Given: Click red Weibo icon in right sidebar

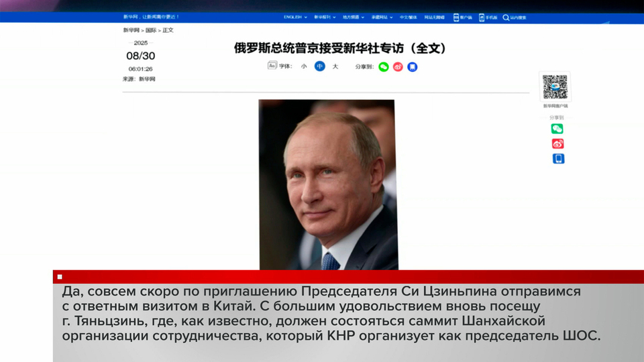Looking at the screenshot, I should pyautogui.click(x=557, y=143).
